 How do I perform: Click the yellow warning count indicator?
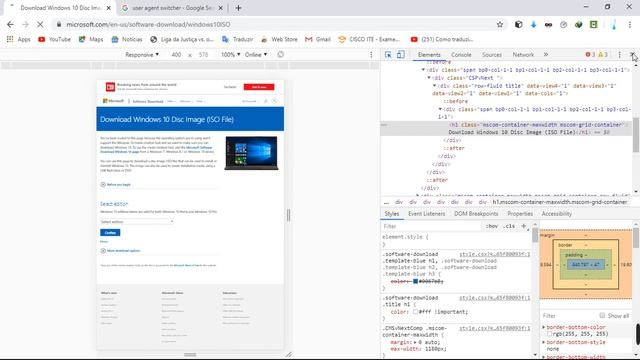click(603, 55)
